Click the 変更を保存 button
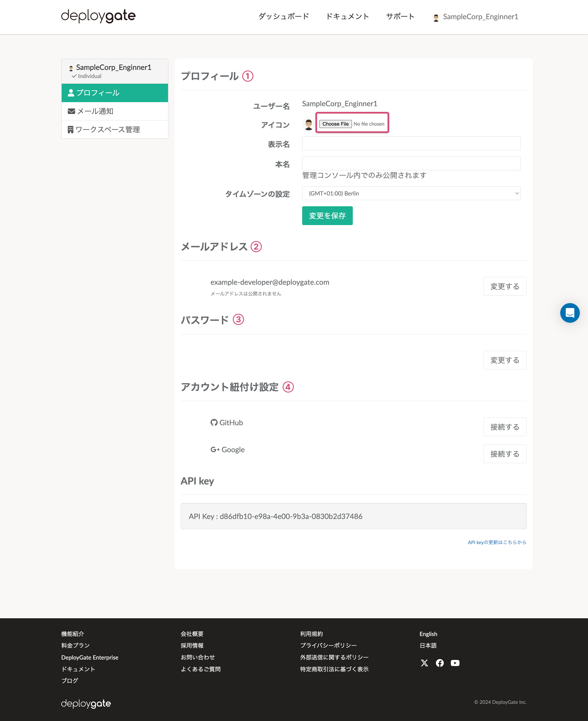 [327, 215]
